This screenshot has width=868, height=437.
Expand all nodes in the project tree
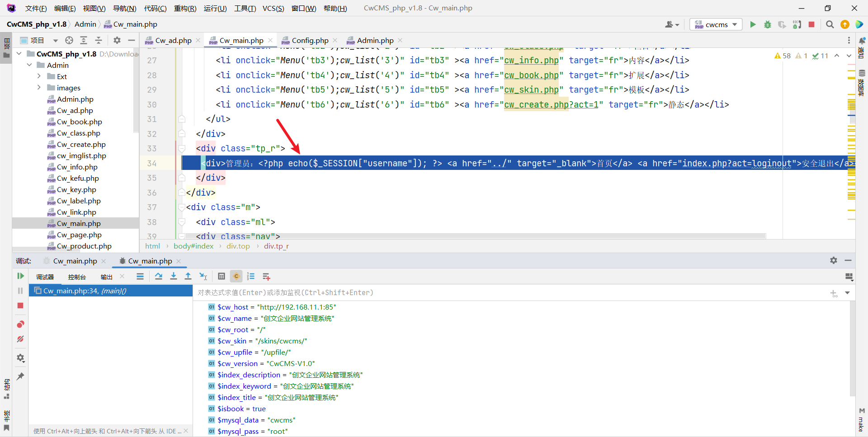[84, 40]
